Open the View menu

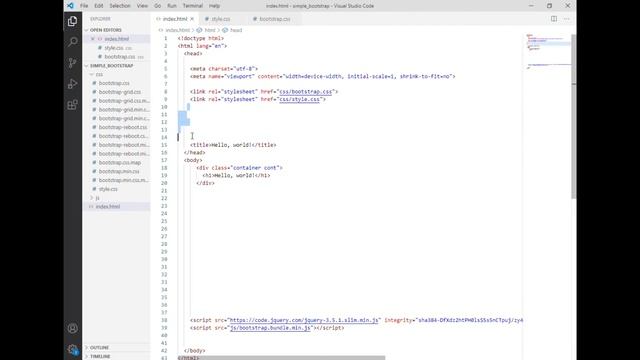tap(142, 6)
